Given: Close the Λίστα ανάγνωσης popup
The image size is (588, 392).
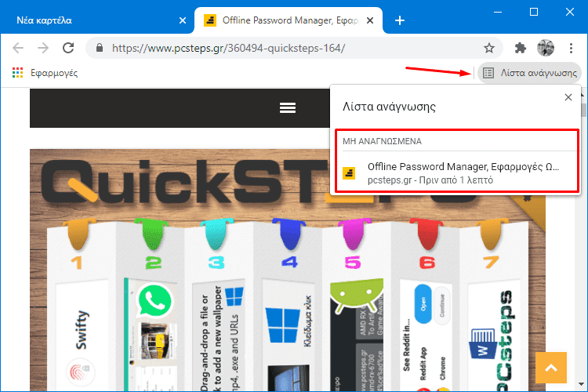Looking at the screenshot, I should point(568,97).
